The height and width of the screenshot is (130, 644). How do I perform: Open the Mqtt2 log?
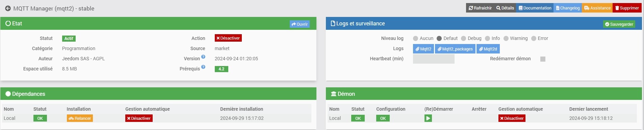coord(423,49)
